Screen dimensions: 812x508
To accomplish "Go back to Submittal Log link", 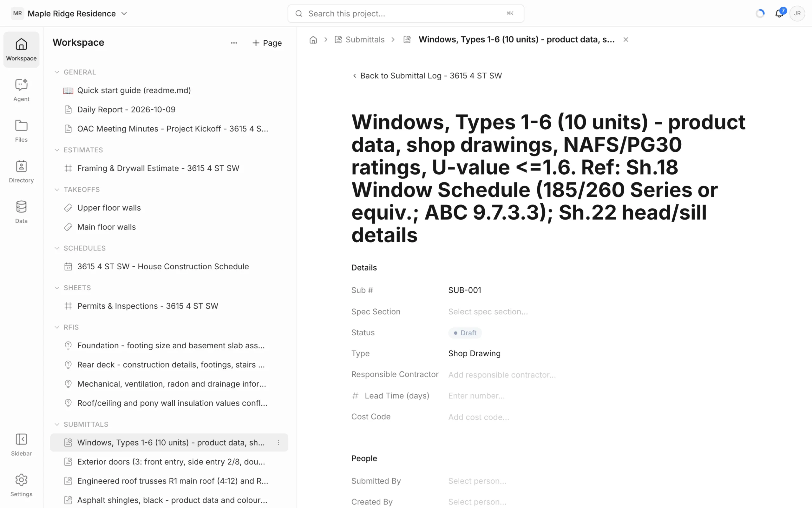I will click(427, 76).
